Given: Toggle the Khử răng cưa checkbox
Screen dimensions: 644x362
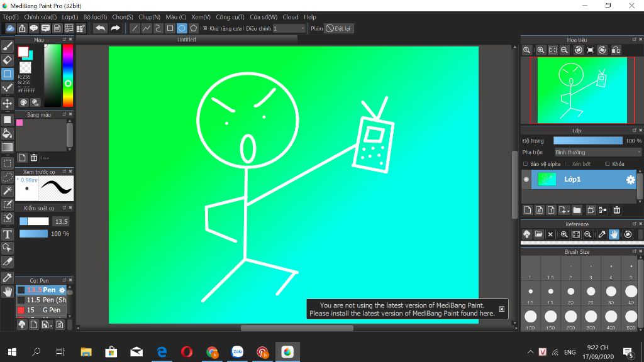Looking at the screenshot, I should pos(205,29).
